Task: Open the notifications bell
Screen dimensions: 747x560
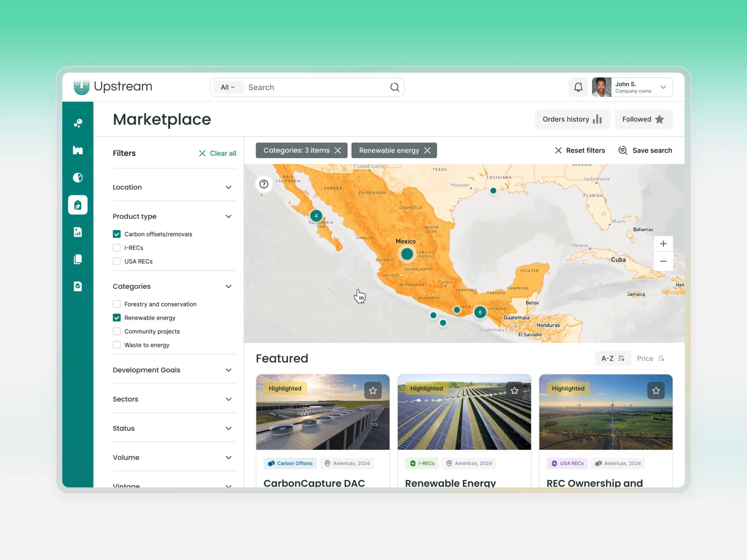Action: coord(578,87)
